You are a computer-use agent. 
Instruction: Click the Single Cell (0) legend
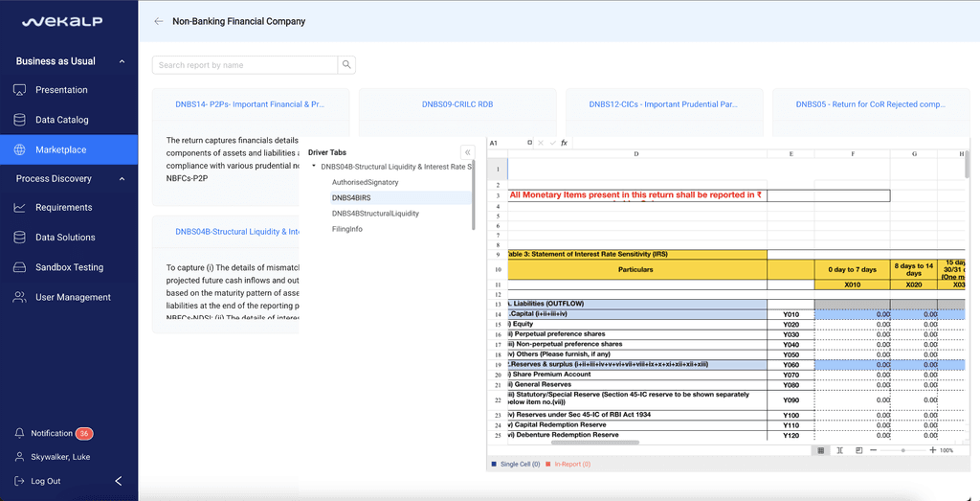point(516,464)
